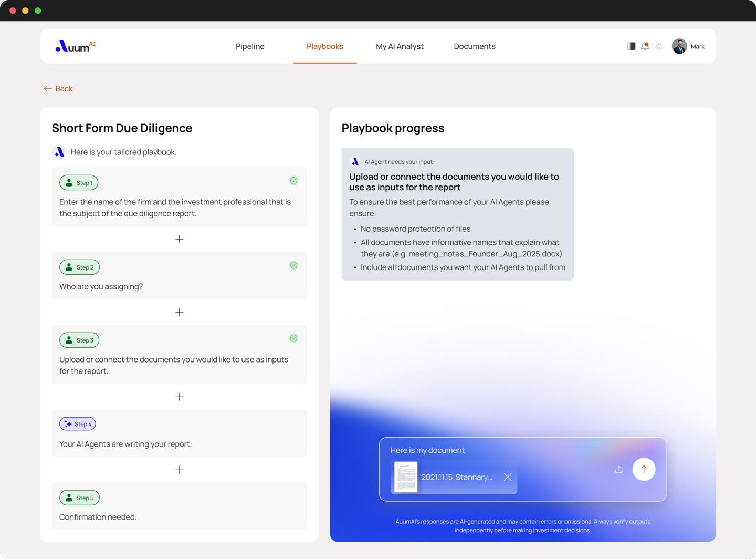Click 'Playbook progress' heading

[393, 128]
